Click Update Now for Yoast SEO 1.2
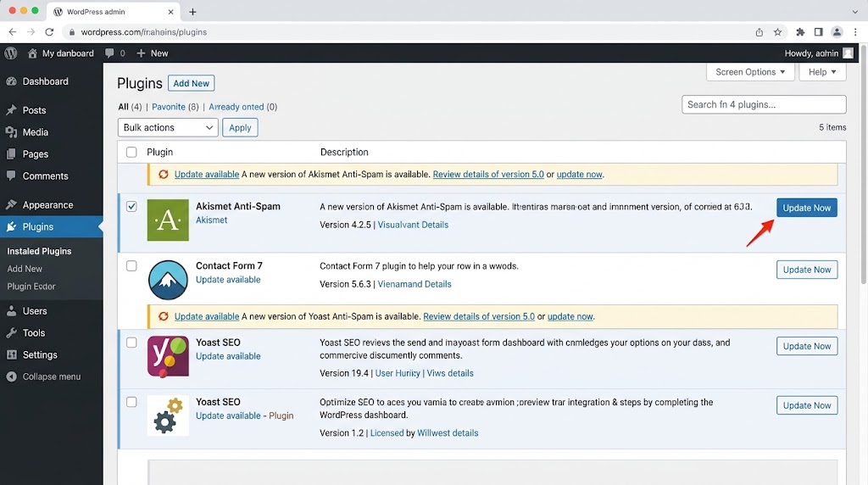The width and height of the screenshot is (868, 485). (x=807, y=405)
